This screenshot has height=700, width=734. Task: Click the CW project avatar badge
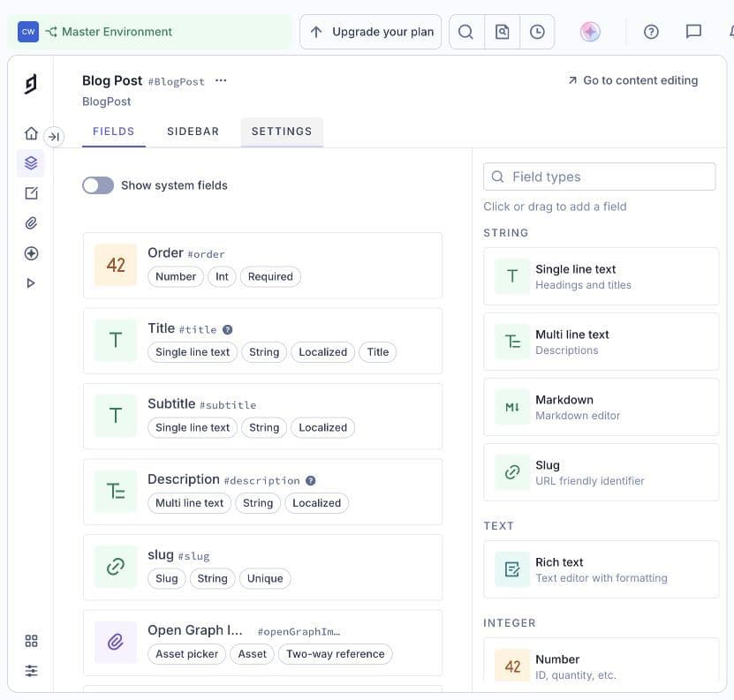pos(28,32)
